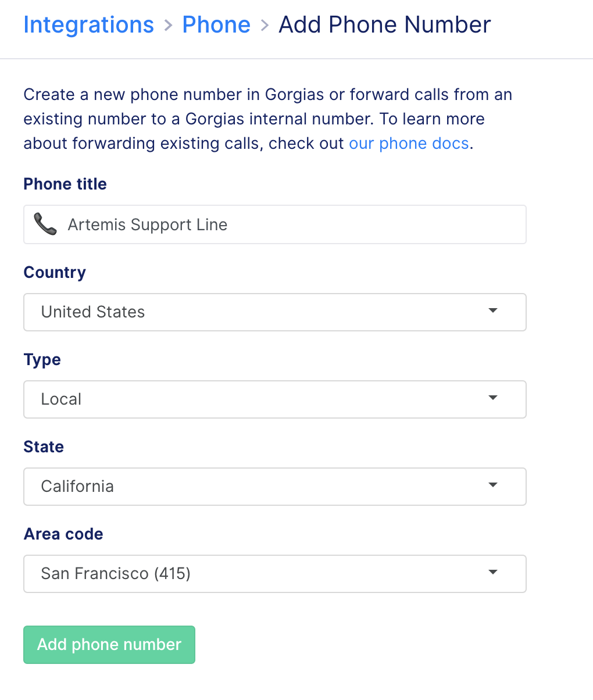Screen dimensions: 593x700
Task: Click the Phone title label
Action: pyautogui.click(x=65, y=184)
